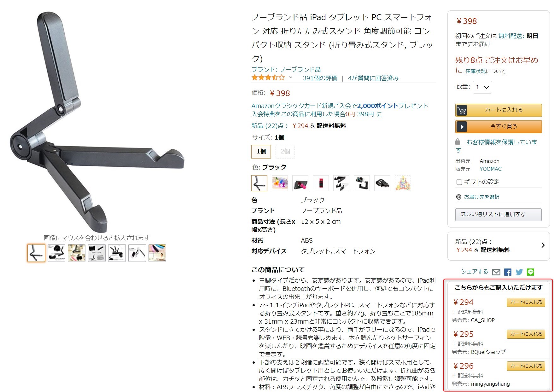Click cart icon on カートに入れる button

tap(462, 110)
